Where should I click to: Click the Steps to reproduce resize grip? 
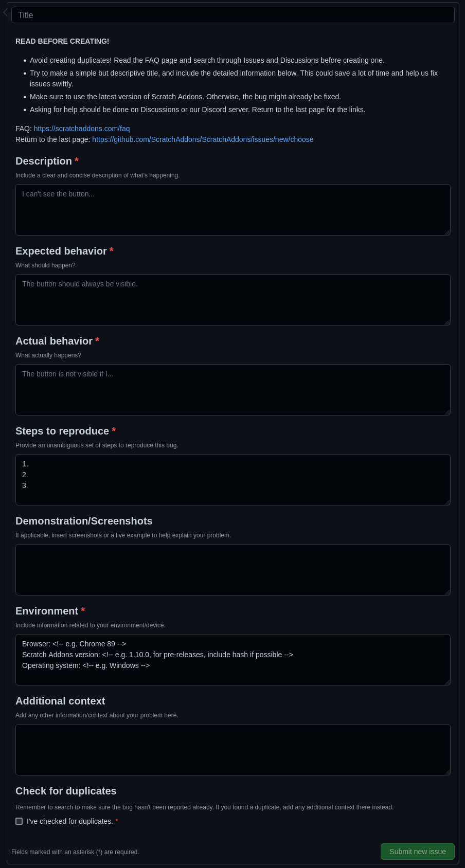click(447, 502)
